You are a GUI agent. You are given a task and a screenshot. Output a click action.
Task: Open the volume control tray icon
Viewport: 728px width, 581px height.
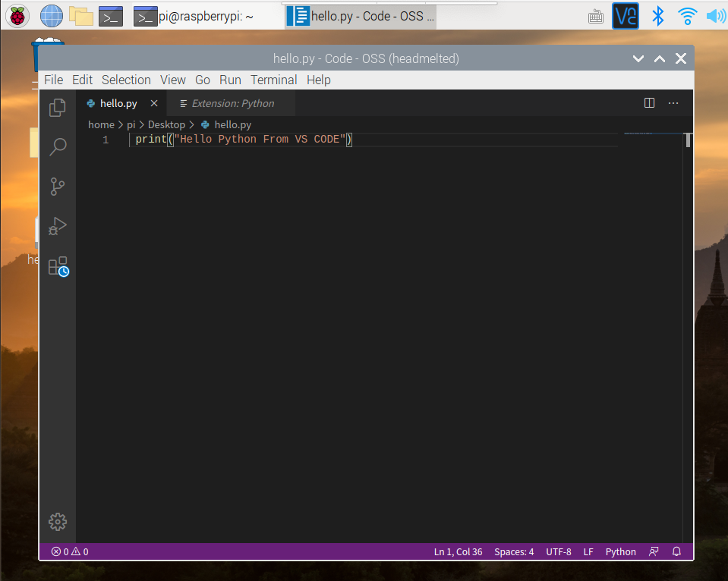click(x=717, y=17)
